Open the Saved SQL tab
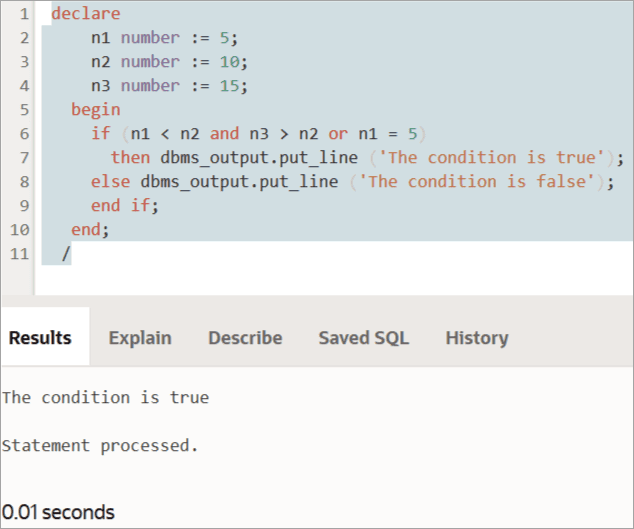 coord(364,337)
